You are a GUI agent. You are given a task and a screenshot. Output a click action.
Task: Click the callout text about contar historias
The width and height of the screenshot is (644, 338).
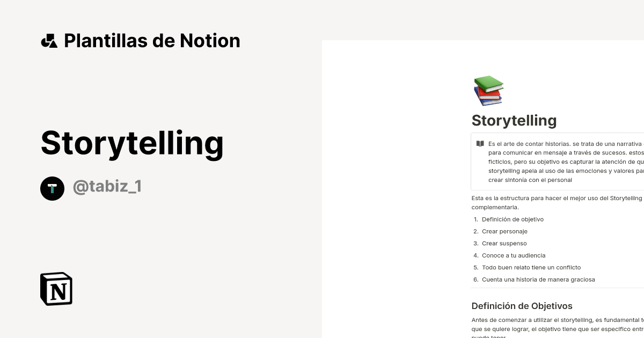coord(566,162)
